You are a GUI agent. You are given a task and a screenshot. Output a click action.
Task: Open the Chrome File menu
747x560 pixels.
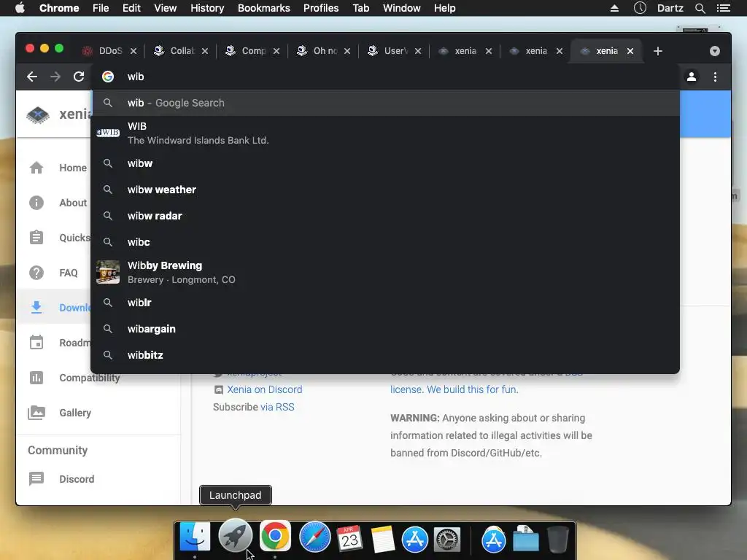[101, 8]
